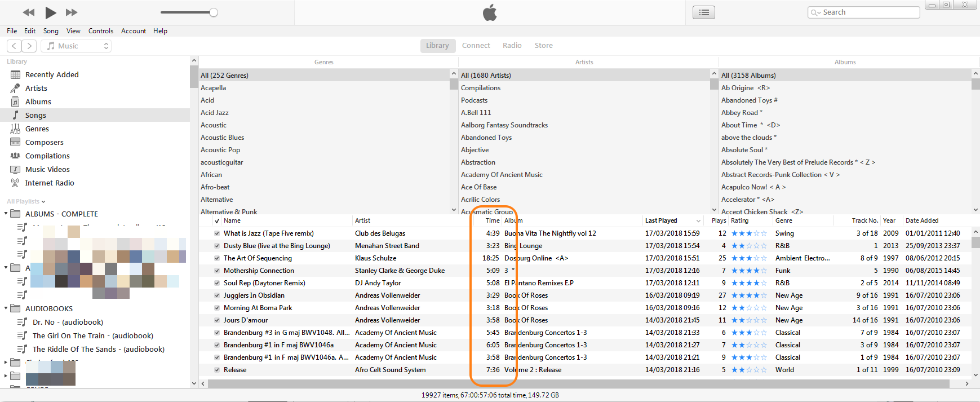Uncheck Release song checkbox
Image resolution: width=980 pixels, height=402 pixels.
[217, 370]
